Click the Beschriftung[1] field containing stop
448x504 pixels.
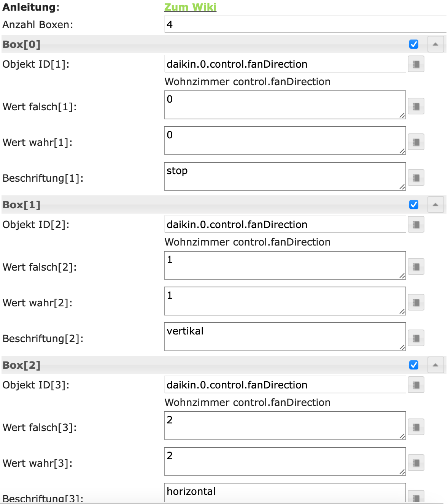click(x=284, y=176)
